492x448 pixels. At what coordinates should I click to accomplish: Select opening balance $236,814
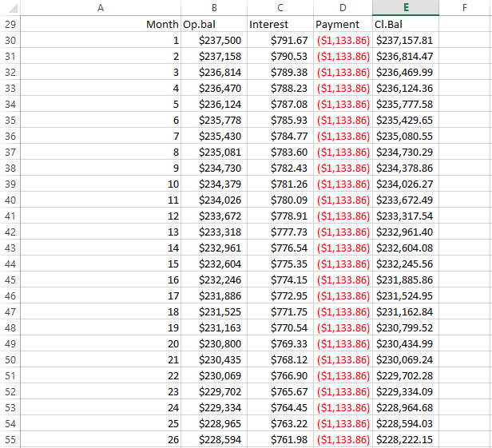pos(214,72)
